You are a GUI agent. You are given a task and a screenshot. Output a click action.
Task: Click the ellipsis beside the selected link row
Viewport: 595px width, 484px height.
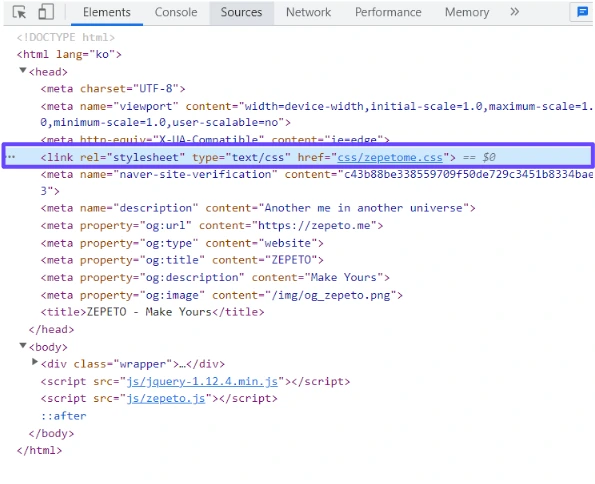click(11, 157)
